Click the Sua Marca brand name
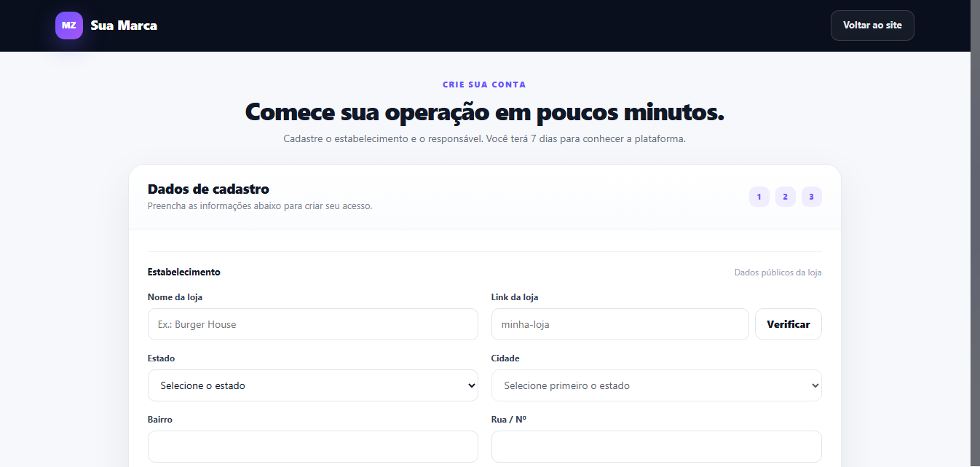This screenshot has height=467, width=980. [x=124, y=25]
